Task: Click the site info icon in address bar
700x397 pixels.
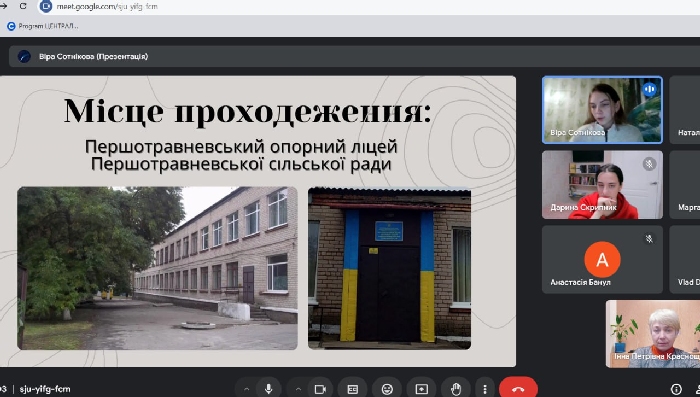Action: (45, 6)
